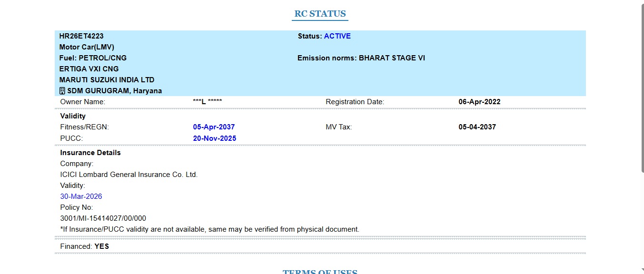This screenshot has width=644, height=274.
Task: Click PUCC date 20-Nov-2025
Action: (x=215, y=138)
